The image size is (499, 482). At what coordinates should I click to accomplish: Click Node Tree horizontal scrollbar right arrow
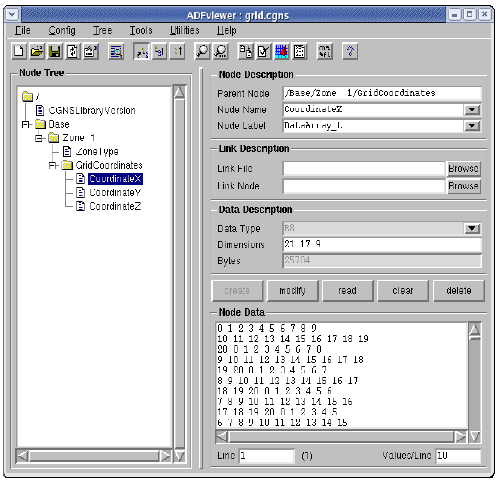pos(165,456)
